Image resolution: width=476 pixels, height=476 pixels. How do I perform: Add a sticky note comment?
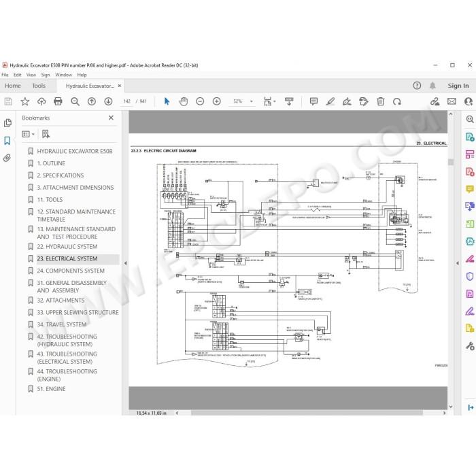click(314, 101)
